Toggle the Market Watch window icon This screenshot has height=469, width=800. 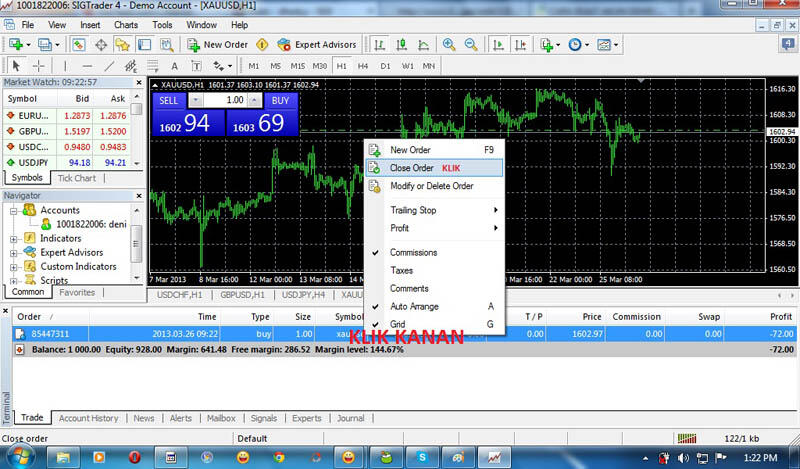(78, 45)
